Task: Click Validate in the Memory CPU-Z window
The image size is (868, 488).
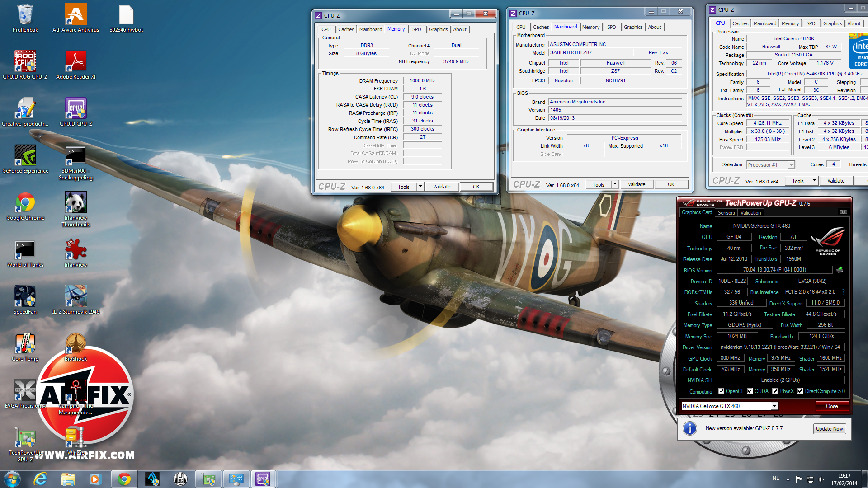Action: point(442,187)
